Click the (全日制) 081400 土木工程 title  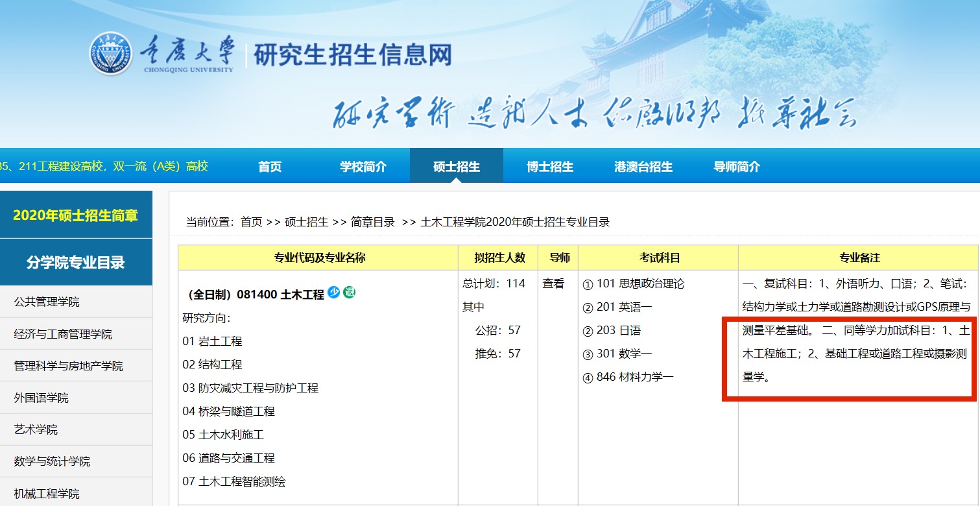pos(255,295)
